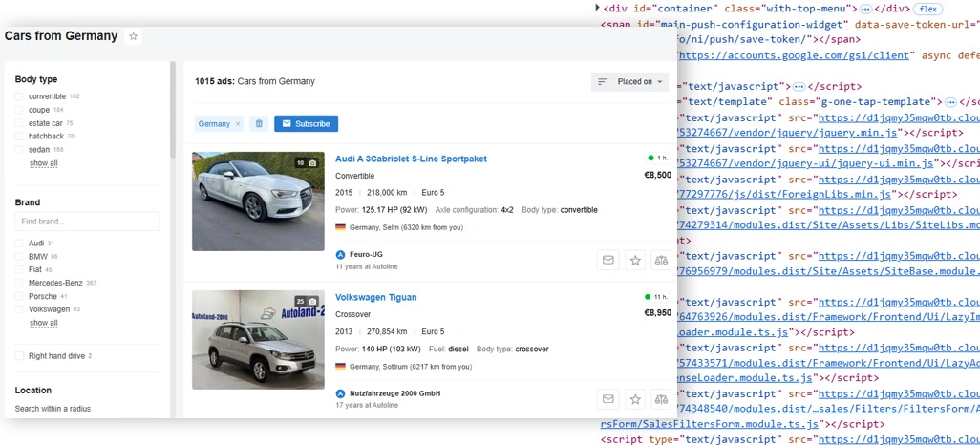Star the Cars from Germany page title
The image size is (980, 445).
134,36
